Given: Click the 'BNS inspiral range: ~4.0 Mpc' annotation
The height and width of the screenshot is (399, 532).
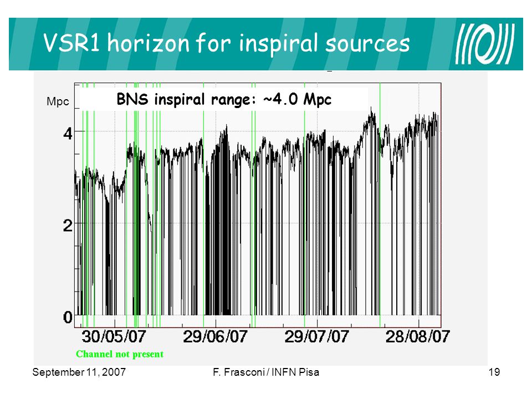Looking at the screenshot, I should tap(224, 99).
